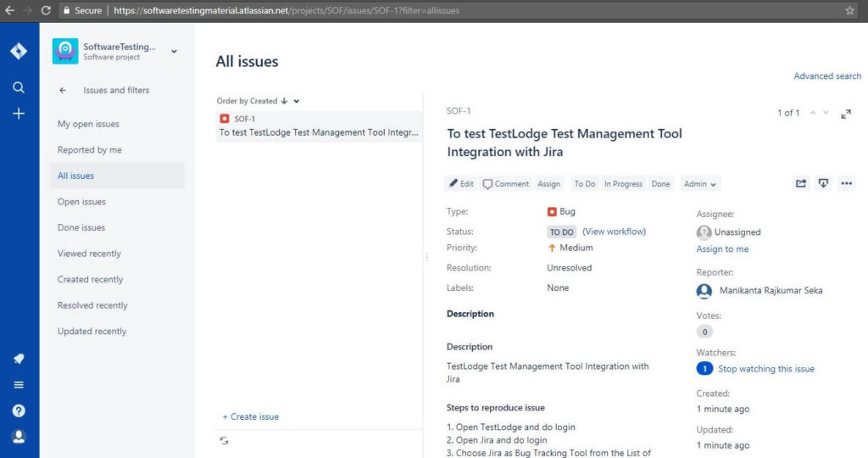Open the three-dots more actions menu
Screen dimensions: 868x458
[x=846, y=183]
